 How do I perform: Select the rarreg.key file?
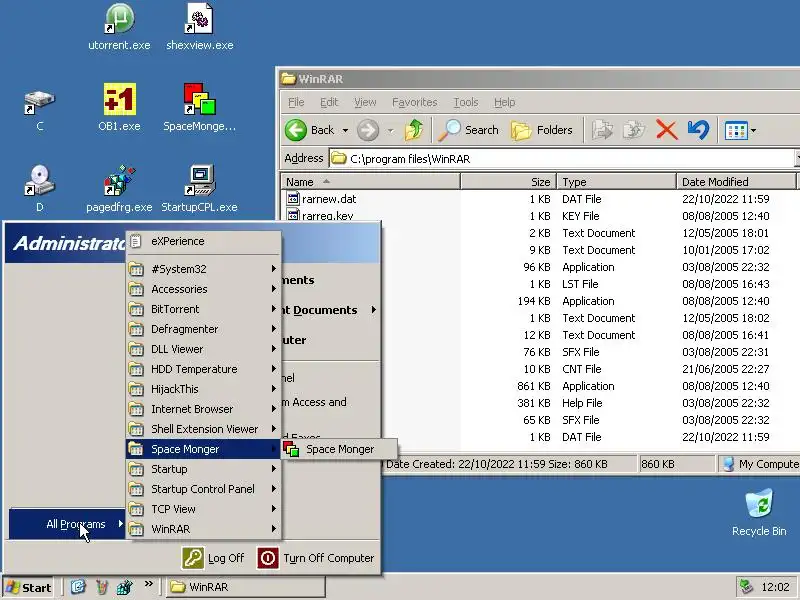point(320,216)
